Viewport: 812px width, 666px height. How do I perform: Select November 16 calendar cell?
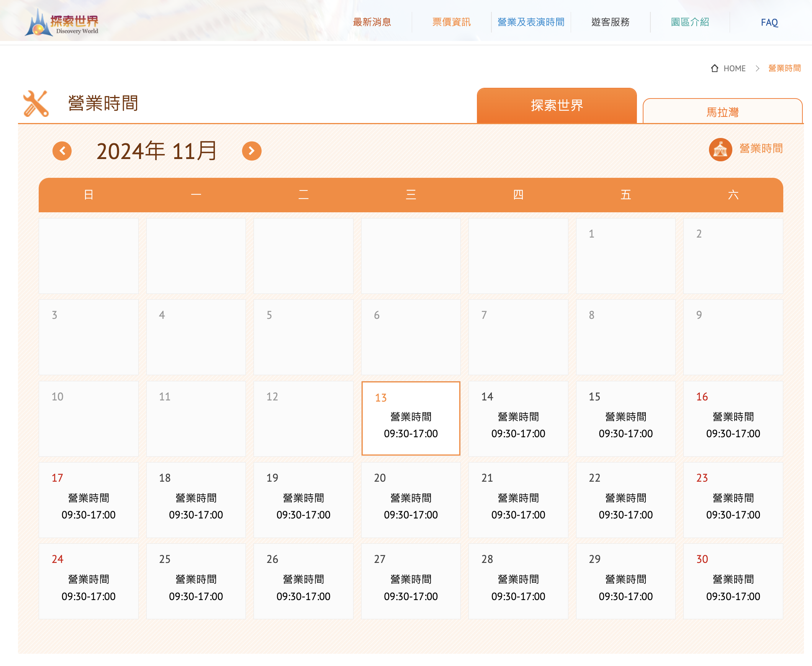click(x=733, y=418)
